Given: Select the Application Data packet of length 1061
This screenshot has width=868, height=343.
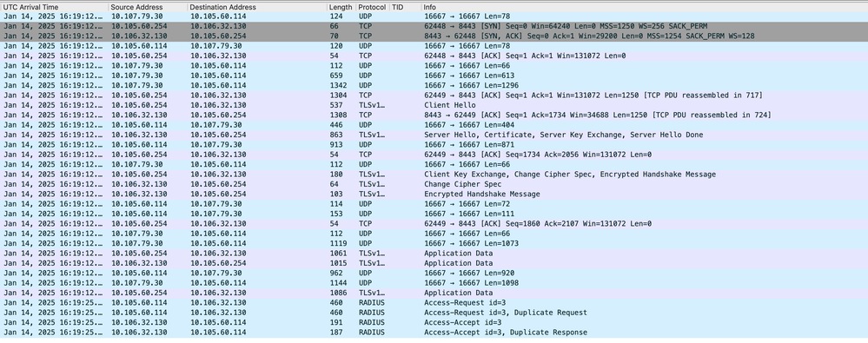Looking at the screenshot, I should (x=434, y=254).
